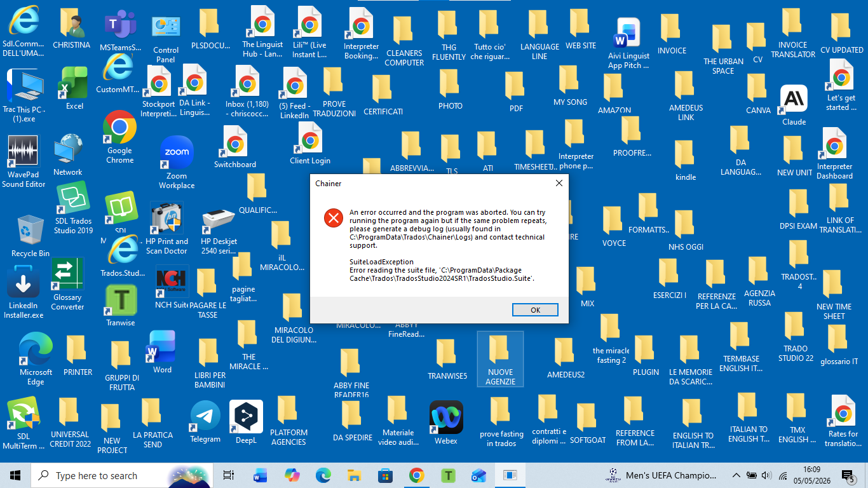Screen dimensions: 868x488
Task: Open Task View on the taskbar
Action: click(229, 475)
